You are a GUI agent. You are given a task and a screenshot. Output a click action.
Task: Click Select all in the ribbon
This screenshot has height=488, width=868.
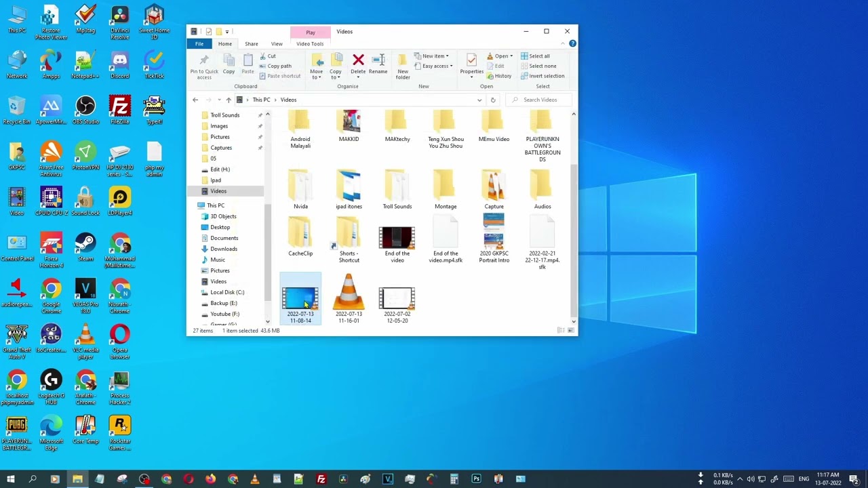[x=536, y=56]
